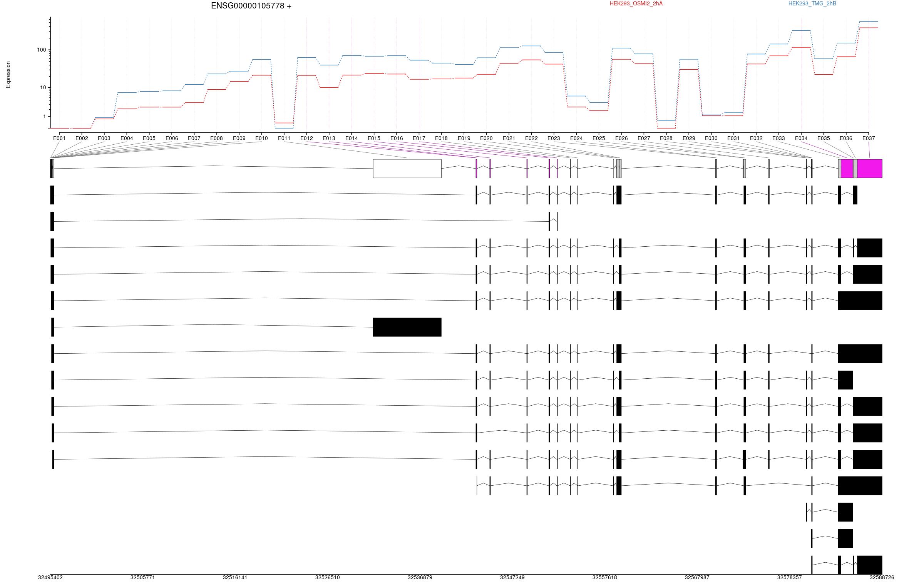The image size is (924, 585).
Task: Click exon label E020
Action: click(x=486, y=138)
